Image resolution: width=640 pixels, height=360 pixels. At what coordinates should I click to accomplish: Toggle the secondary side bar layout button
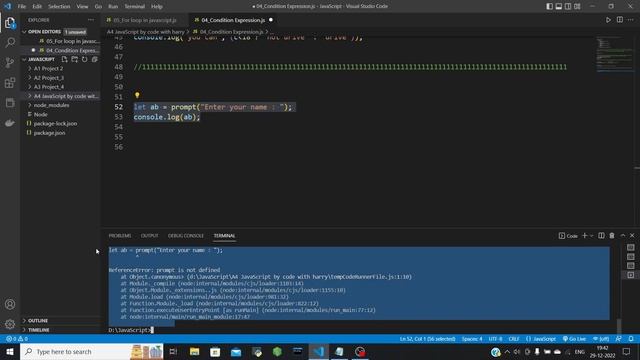[x=568, y=6]
